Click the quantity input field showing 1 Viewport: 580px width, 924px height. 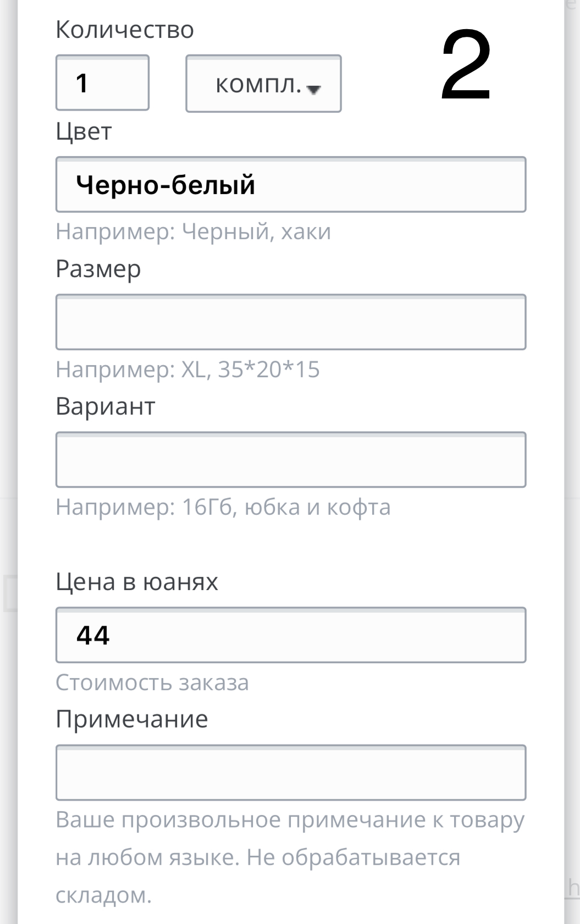(102, 83)
